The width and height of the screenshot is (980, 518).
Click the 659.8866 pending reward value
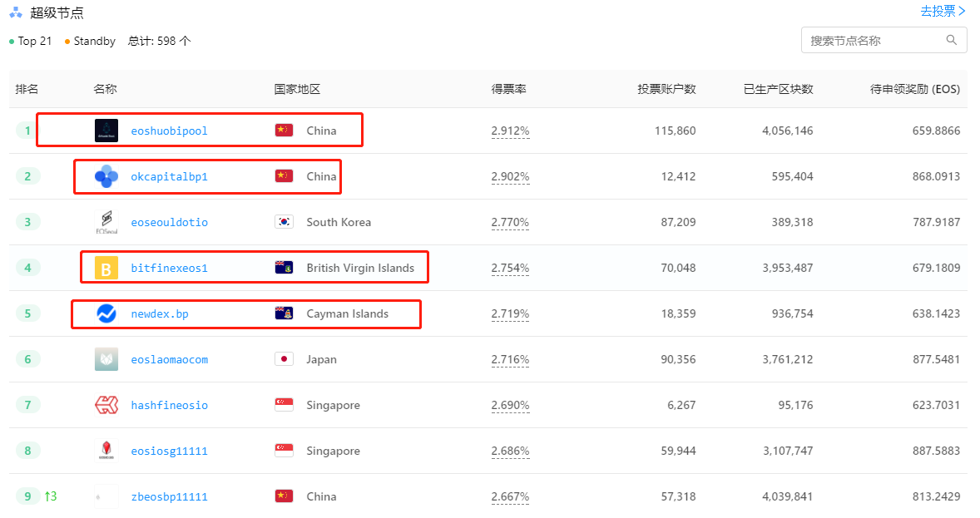pyautogui.click(x=936, y=131)
